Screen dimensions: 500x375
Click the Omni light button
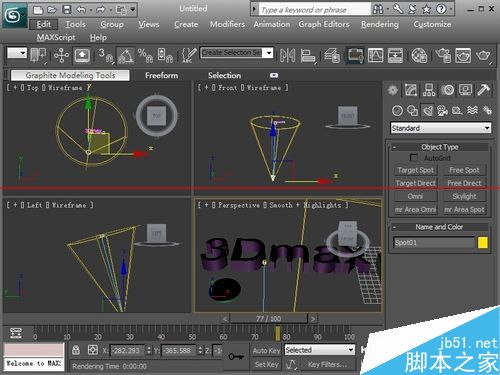coord(416,196)
